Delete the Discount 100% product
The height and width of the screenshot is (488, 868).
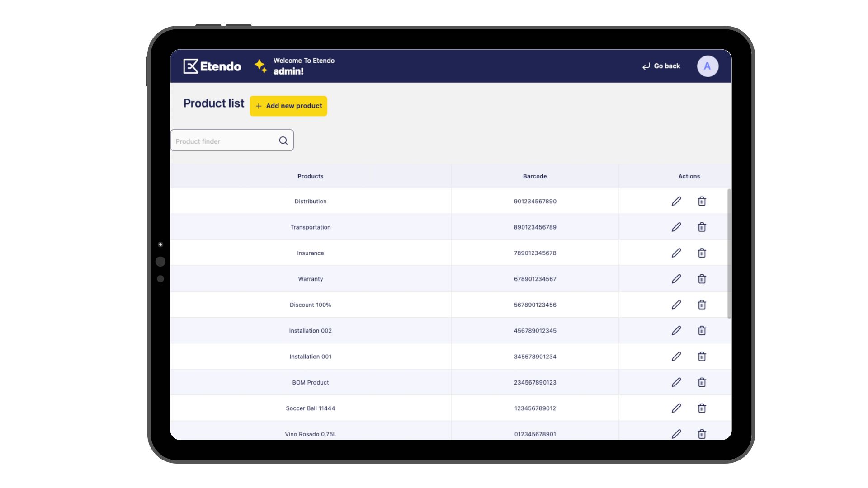(702, 305)
